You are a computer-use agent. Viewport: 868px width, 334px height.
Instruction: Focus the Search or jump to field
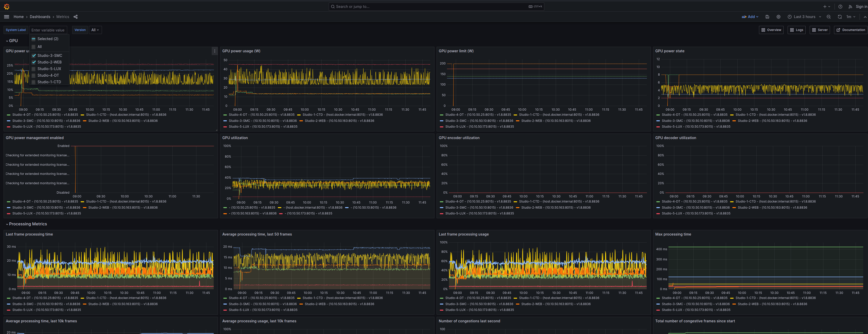(436, 6)
